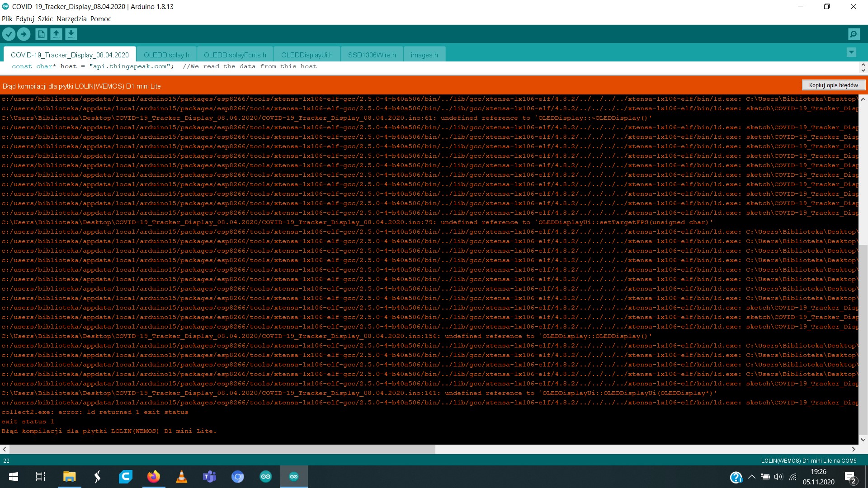The height and width of the screenshot is (488, 868).
Task: Open the blue C application on the taskbar
Action: click(x=126, y=477)
